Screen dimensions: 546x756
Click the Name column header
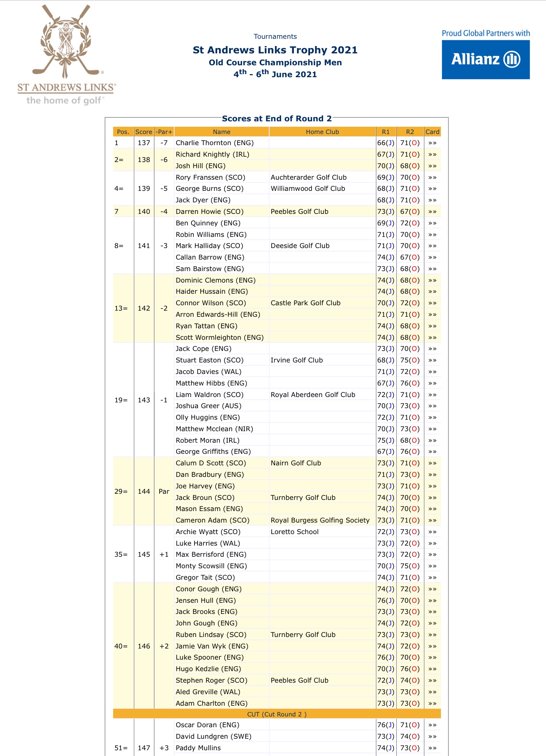point(222,132)
